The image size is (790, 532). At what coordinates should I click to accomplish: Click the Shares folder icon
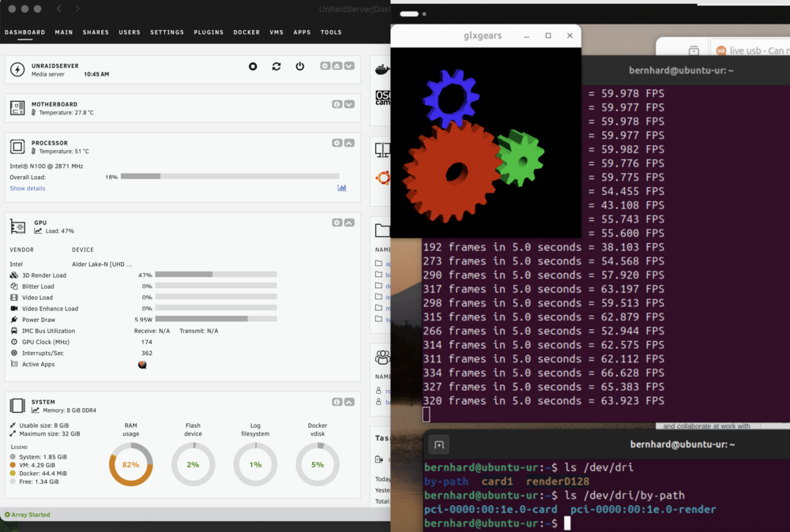(x=383, y=230)
